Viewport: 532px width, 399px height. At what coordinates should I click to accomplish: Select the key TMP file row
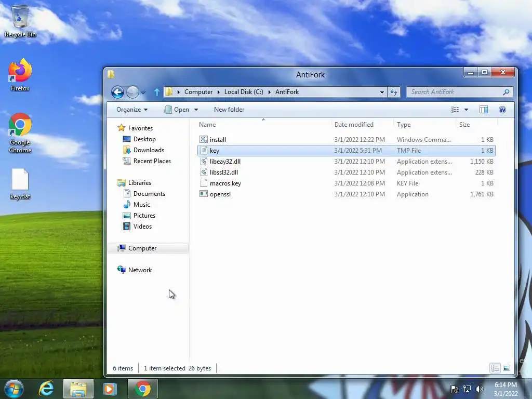[347, 151]
